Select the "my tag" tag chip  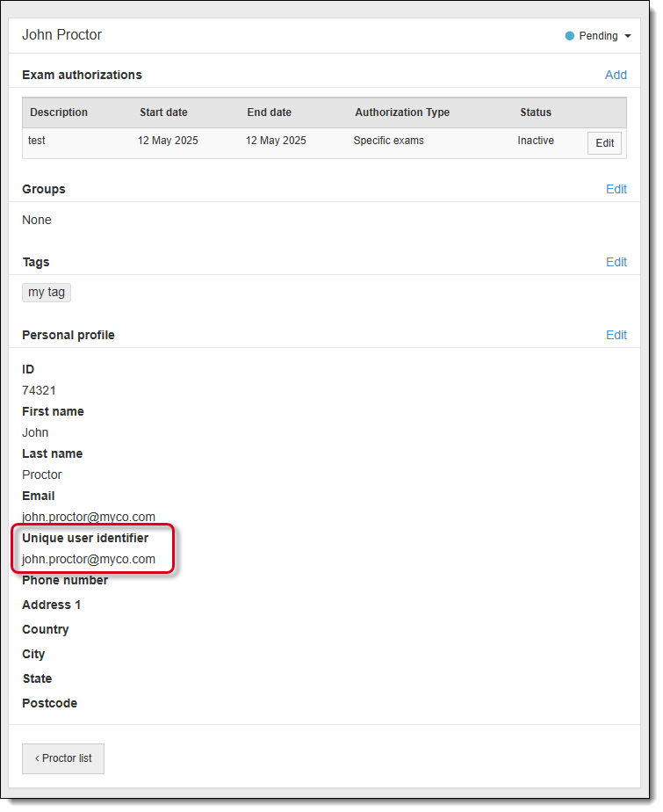coord(47,293)
